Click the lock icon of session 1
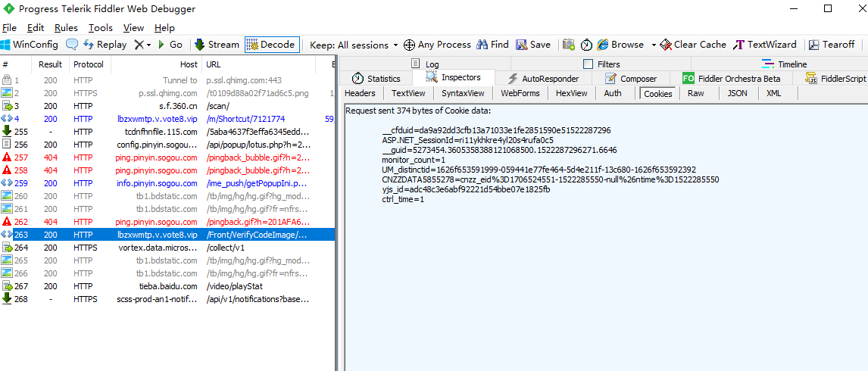This screenshot has height=371, width=868. coord(7,79)
